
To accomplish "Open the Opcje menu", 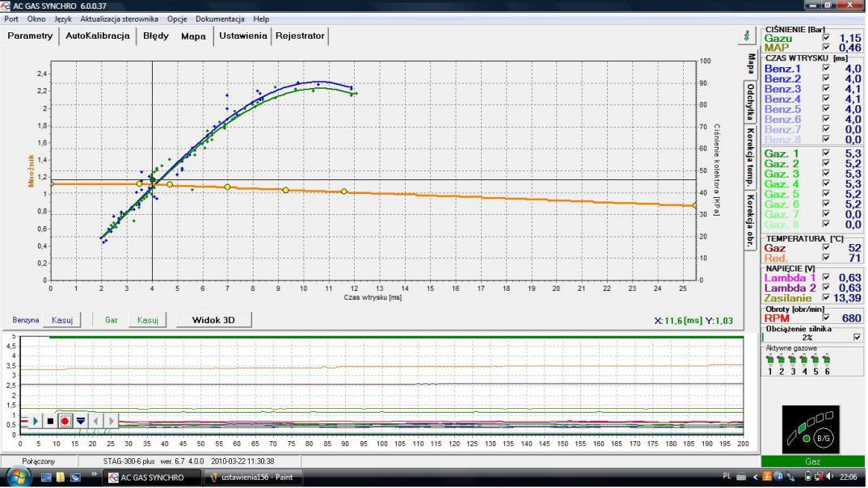I will click(177, 19).
